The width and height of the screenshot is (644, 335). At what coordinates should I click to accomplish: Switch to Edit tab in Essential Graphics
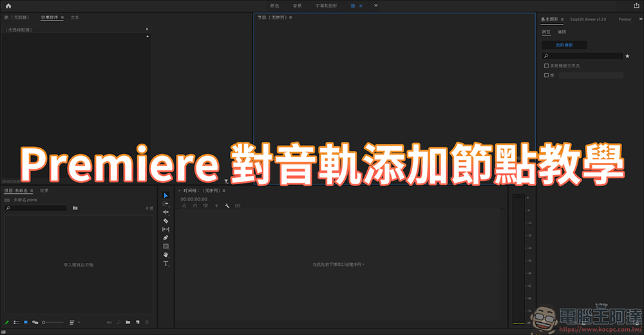coord(562,32)
